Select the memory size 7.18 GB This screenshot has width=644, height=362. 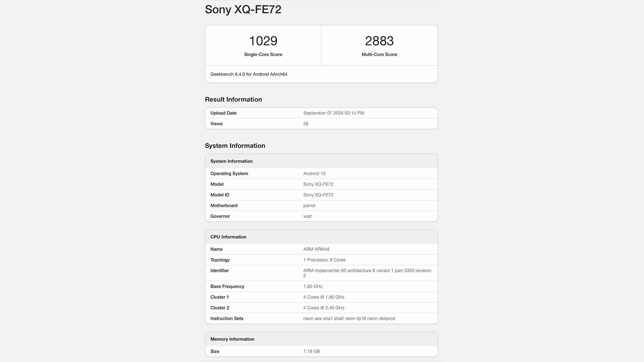(311, 351)
